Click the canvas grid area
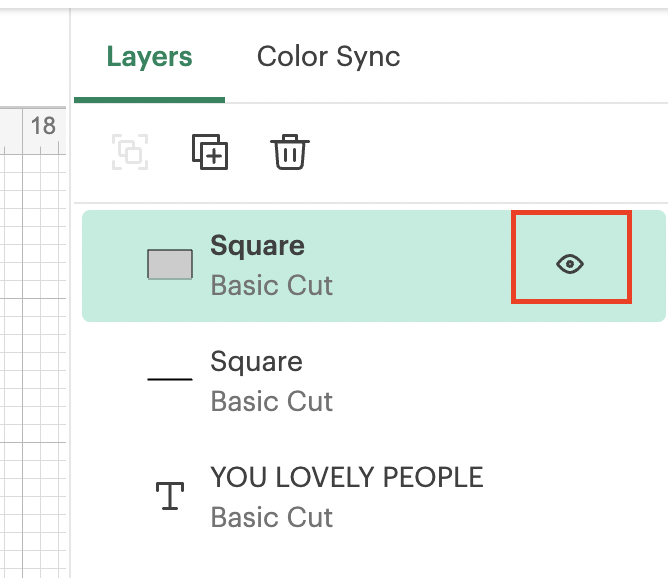Screen dimensions: 668x578 [x=33, y=350]
